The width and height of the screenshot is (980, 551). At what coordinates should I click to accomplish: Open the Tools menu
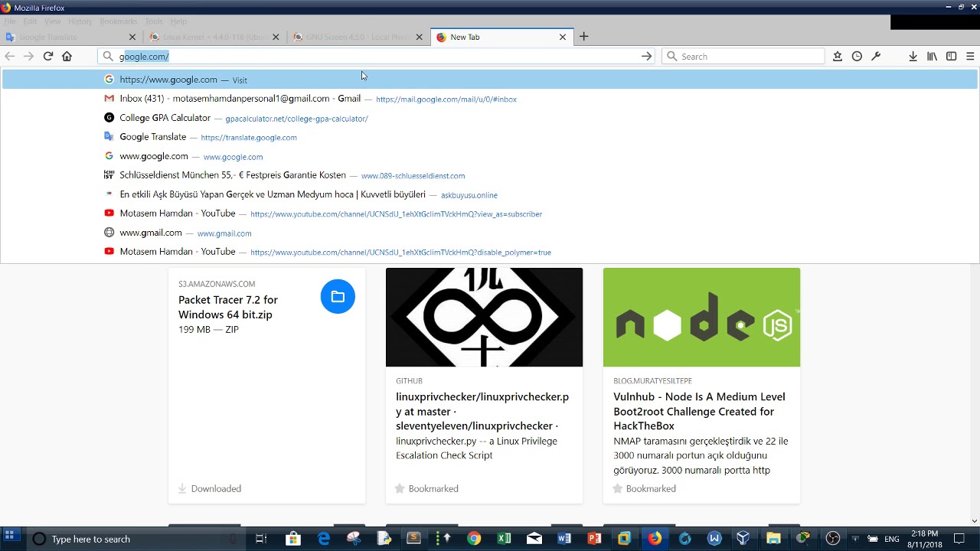tap(154, 21)
